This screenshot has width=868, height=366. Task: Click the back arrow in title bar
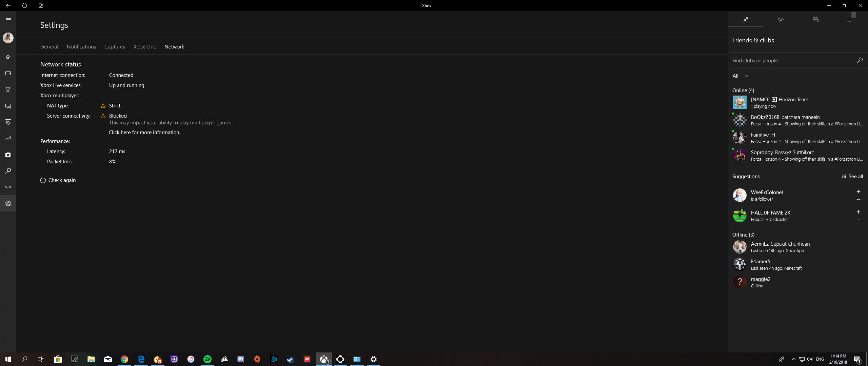8,5
